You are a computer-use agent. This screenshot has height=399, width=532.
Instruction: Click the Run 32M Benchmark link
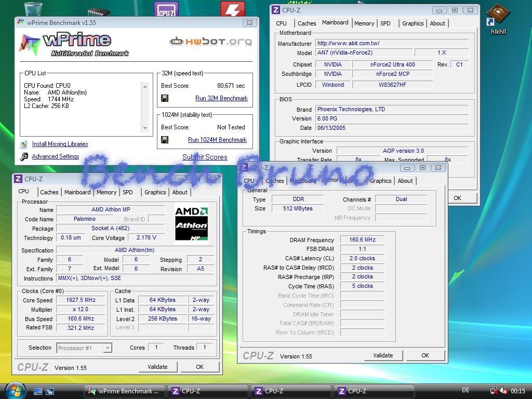pyautogui.click(x=221, y=98)
